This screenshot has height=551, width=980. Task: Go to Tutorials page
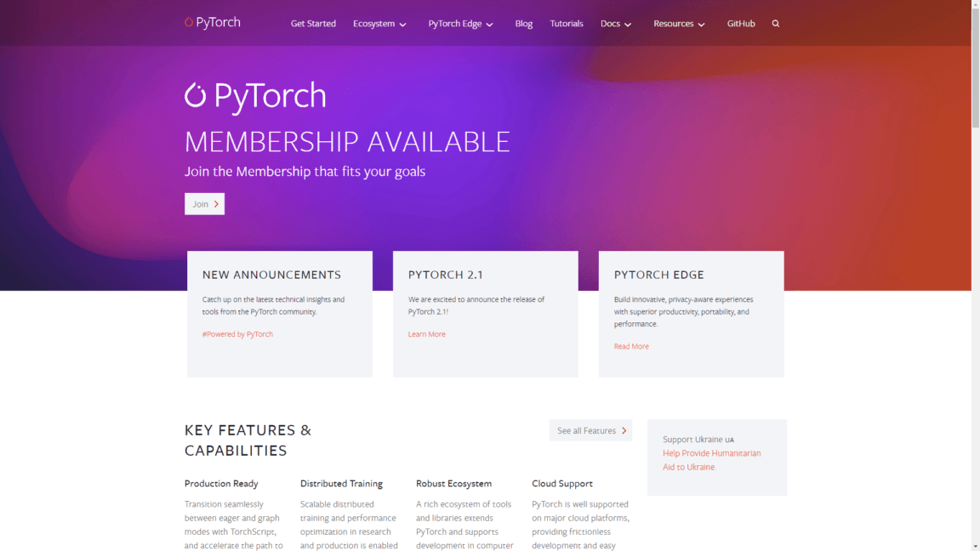[x=567, y=24]
